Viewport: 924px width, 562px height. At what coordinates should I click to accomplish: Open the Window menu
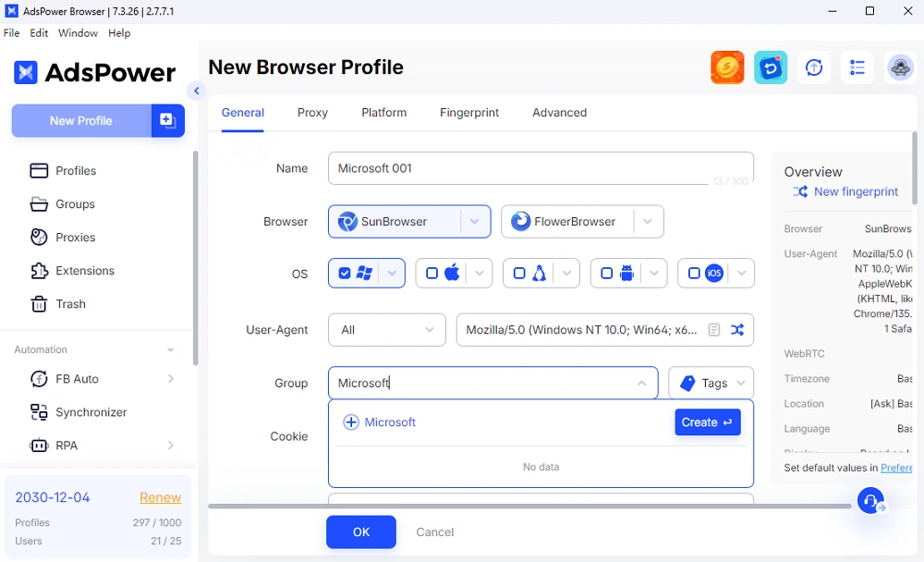coord(78,33)
